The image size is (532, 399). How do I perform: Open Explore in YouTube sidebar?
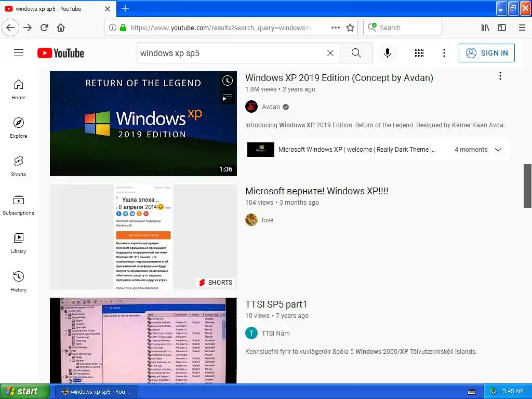(19, 128)
